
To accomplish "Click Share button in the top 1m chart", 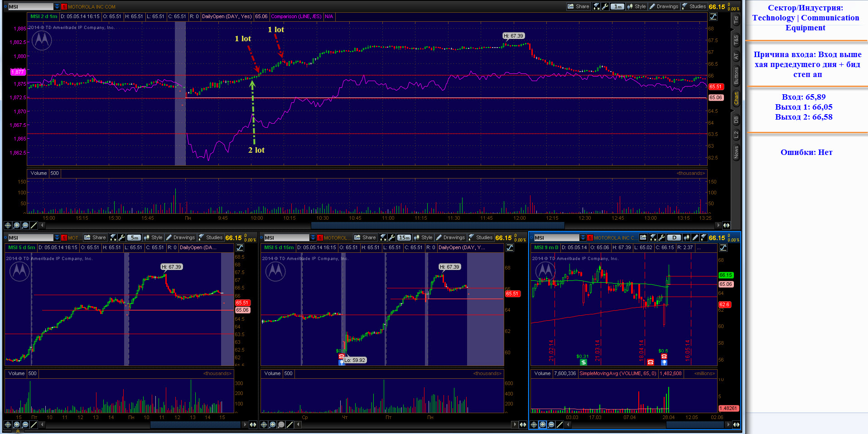I will click(x=579, y=6).
